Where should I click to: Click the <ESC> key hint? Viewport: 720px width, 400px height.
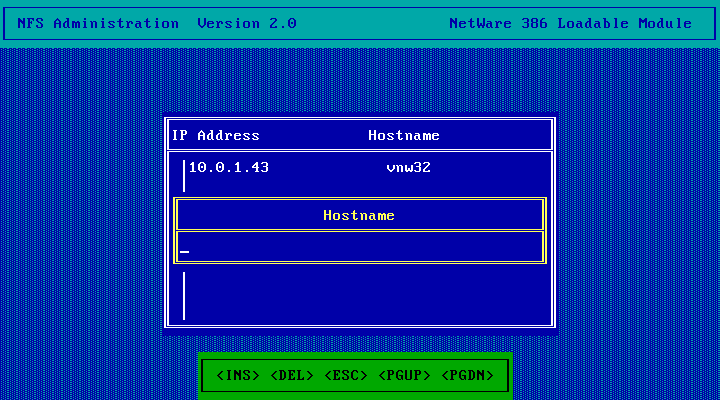click(346, 375)
